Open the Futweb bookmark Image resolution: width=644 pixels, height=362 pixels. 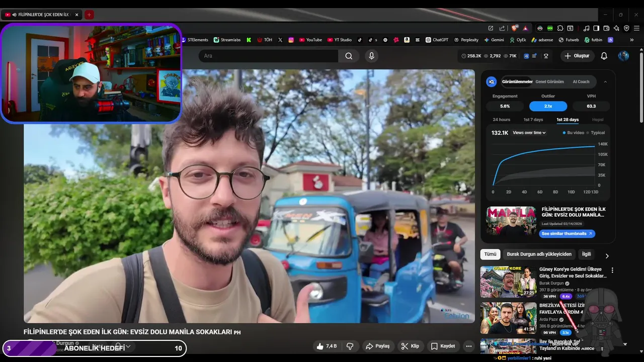click(x=569, y=40)
